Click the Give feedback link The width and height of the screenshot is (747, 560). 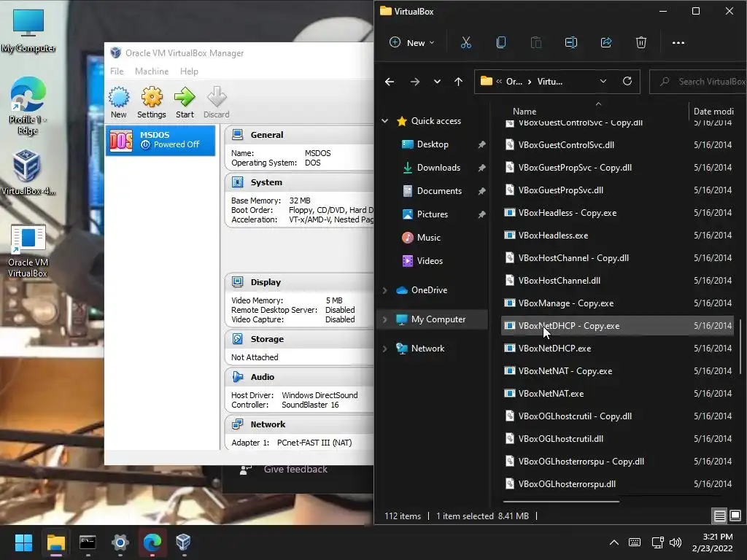(x=295, y=470)
